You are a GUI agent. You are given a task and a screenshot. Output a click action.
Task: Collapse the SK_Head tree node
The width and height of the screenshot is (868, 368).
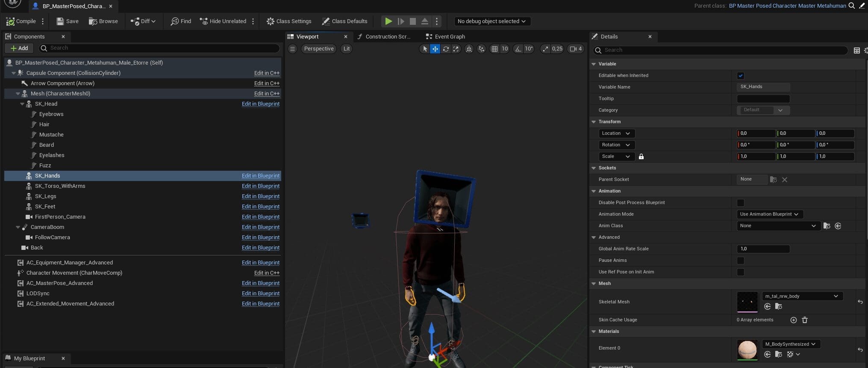[22, 104]
